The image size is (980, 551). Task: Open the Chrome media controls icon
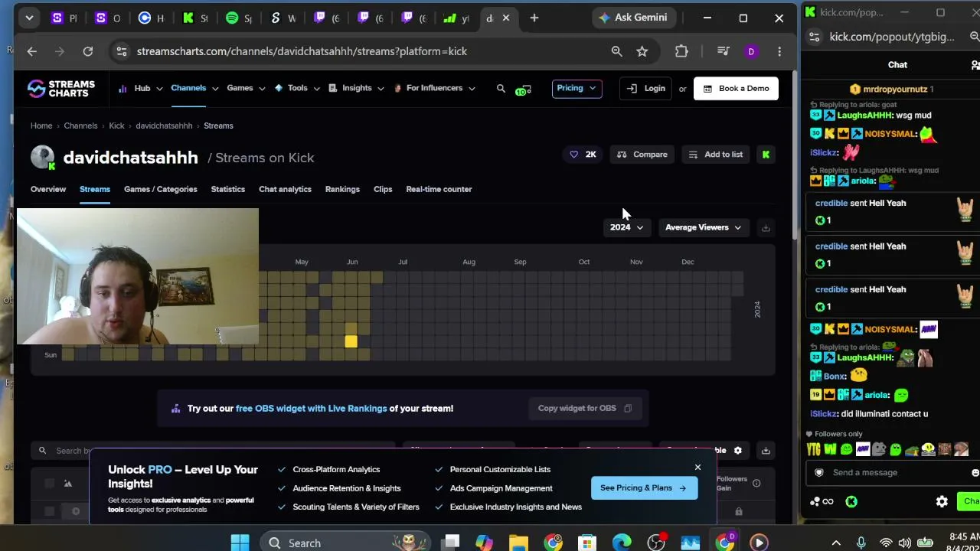coord(723,51)
